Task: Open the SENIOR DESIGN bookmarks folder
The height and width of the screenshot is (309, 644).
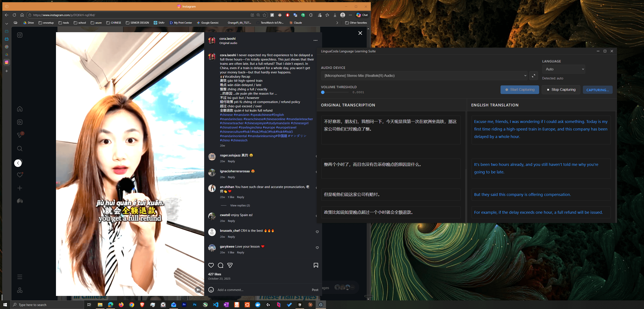Action: coord(137,23)
